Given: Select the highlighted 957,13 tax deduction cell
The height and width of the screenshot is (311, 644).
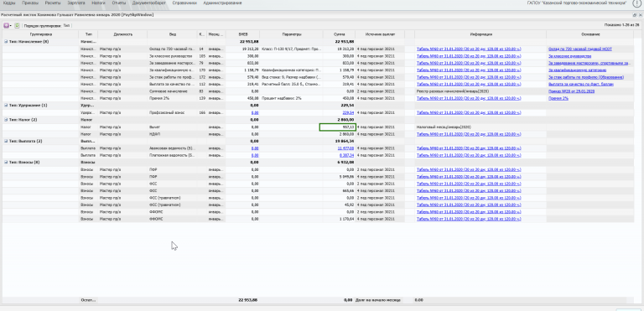Looking at the screenshot, I should [338, 127].
